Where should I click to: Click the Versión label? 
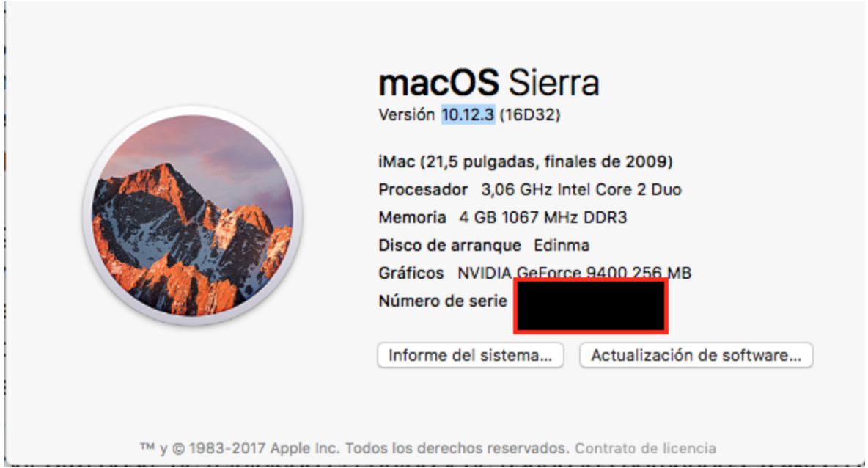click(406, 115)
